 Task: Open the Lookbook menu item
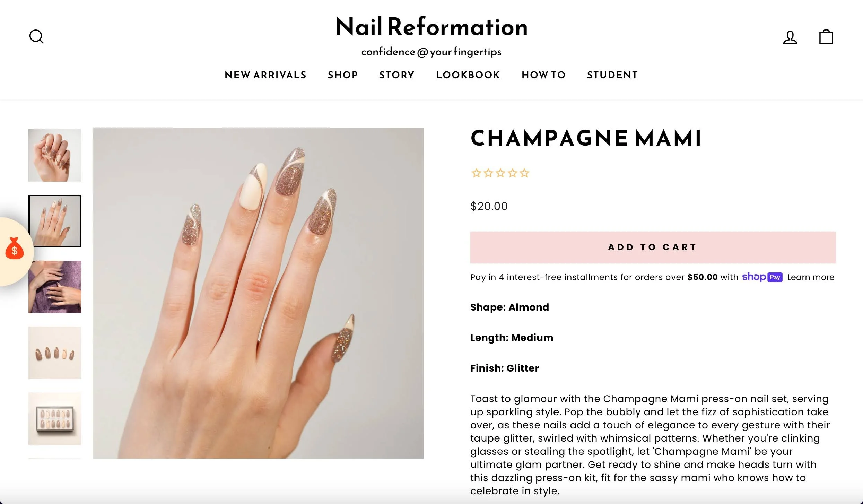pyautogui.click(x=468, y=75)
